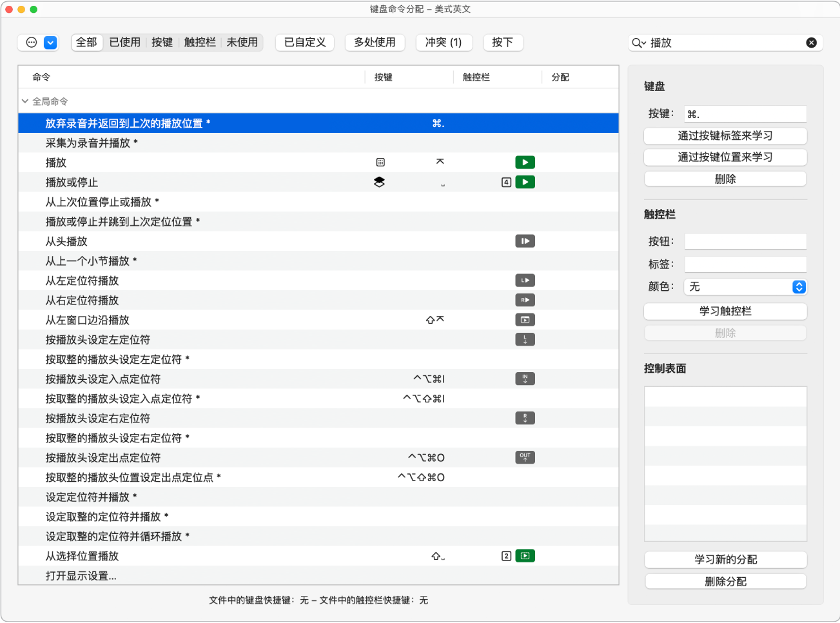The width and height of the screenshot is (840, 623).
Task: Click the 通过按键标签来学习 button
Action: click(x=725, y=135)
